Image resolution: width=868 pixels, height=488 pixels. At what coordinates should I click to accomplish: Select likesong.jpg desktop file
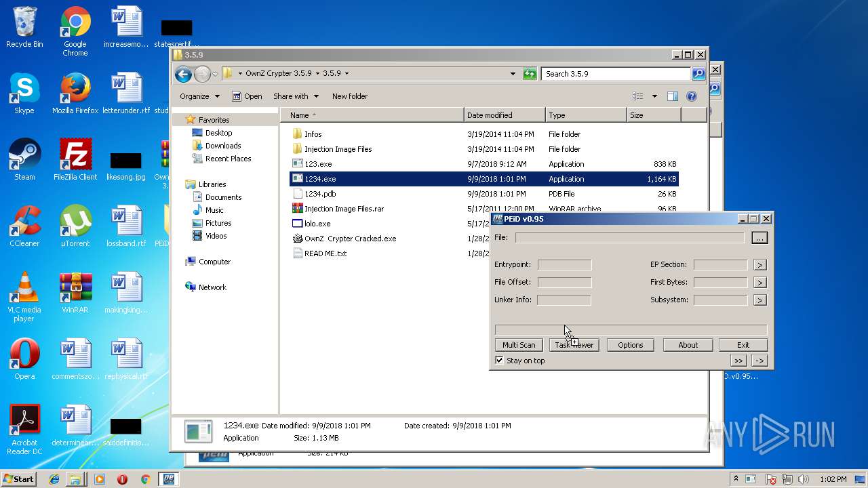tap(126, 167)
